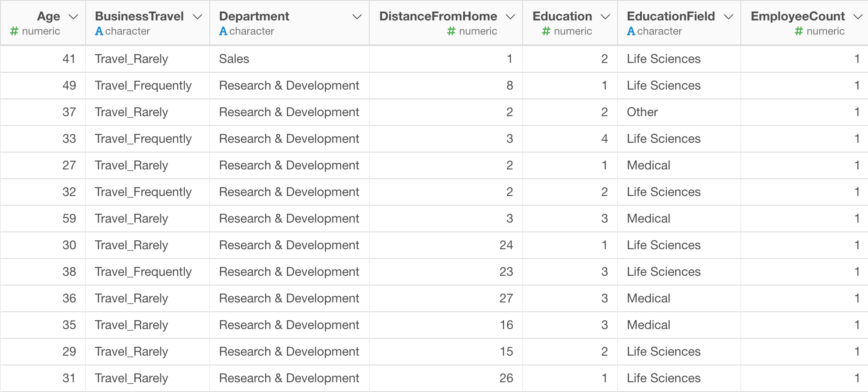The width and height of the screenshot is (868, 392).
Task: Open the BusinessTravel column menu chevron
Action: pyautogui.click(x=197, y=17)
